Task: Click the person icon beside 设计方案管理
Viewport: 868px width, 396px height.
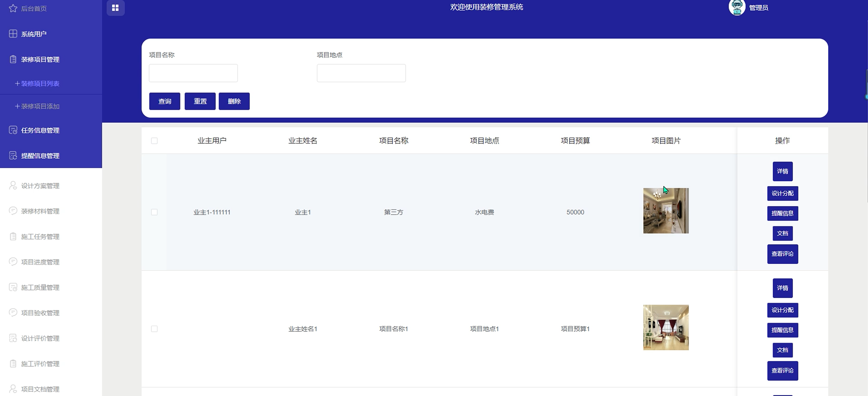Action: [x=13, y=185]
